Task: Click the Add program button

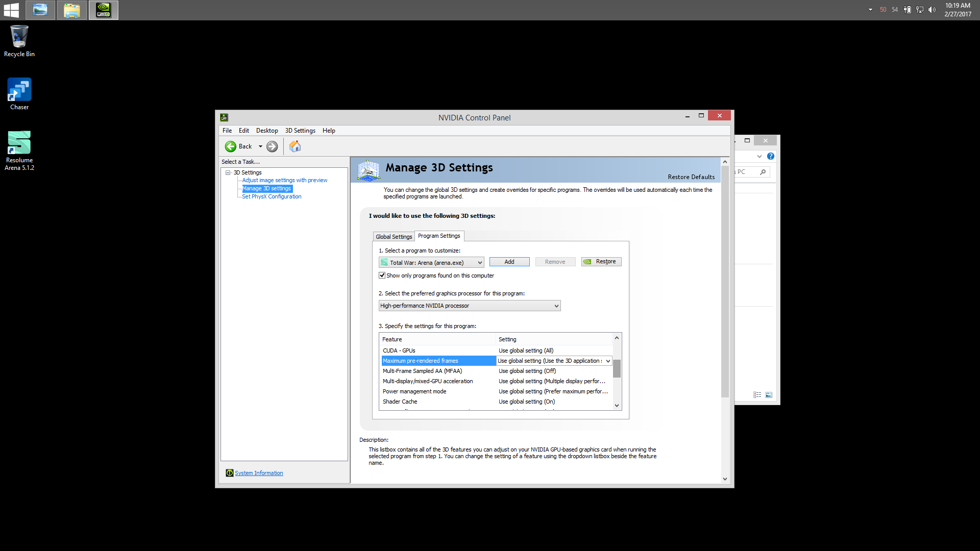Action: click(x=509, y=261)
